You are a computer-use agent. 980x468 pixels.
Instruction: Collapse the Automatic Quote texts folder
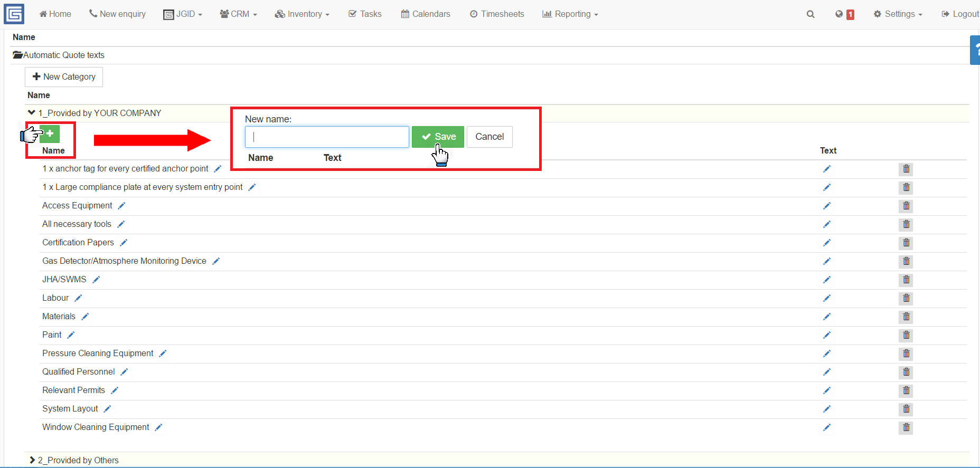(x=17, y=55)
